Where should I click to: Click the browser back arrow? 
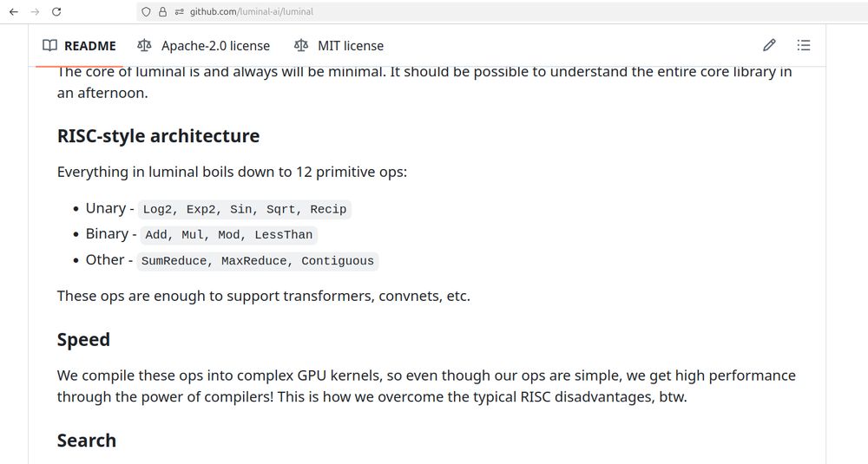14,12
